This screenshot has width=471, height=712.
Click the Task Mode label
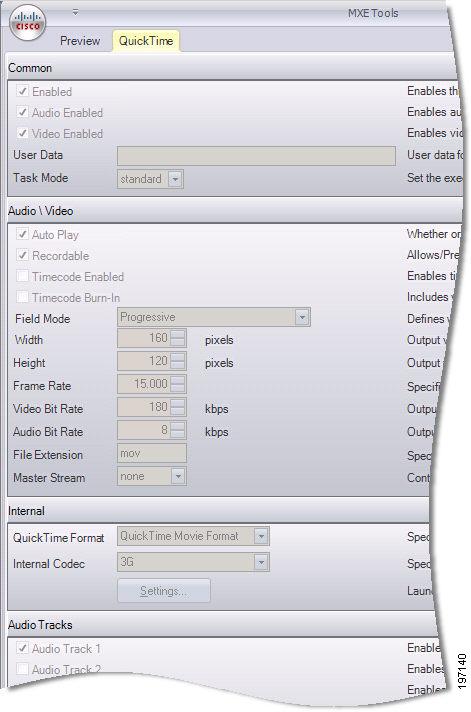[x=40, y=178]
